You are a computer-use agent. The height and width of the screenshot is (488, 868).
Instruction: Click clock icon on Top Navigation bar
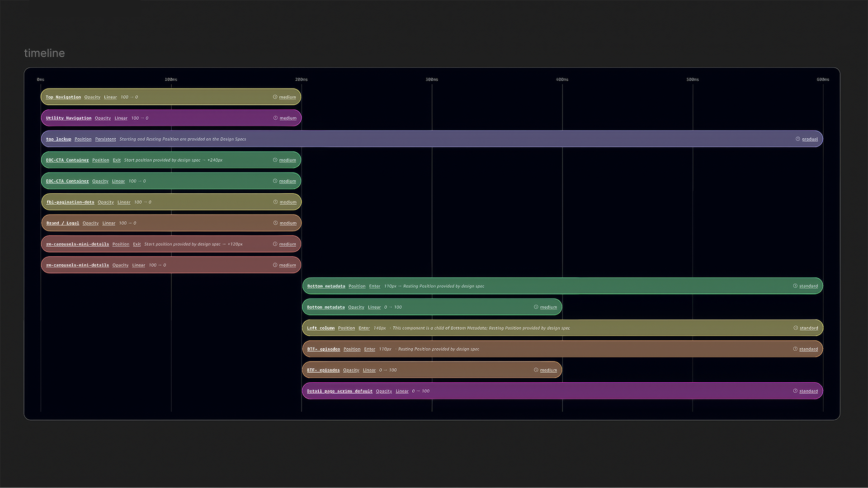click(x=275, y=97)
